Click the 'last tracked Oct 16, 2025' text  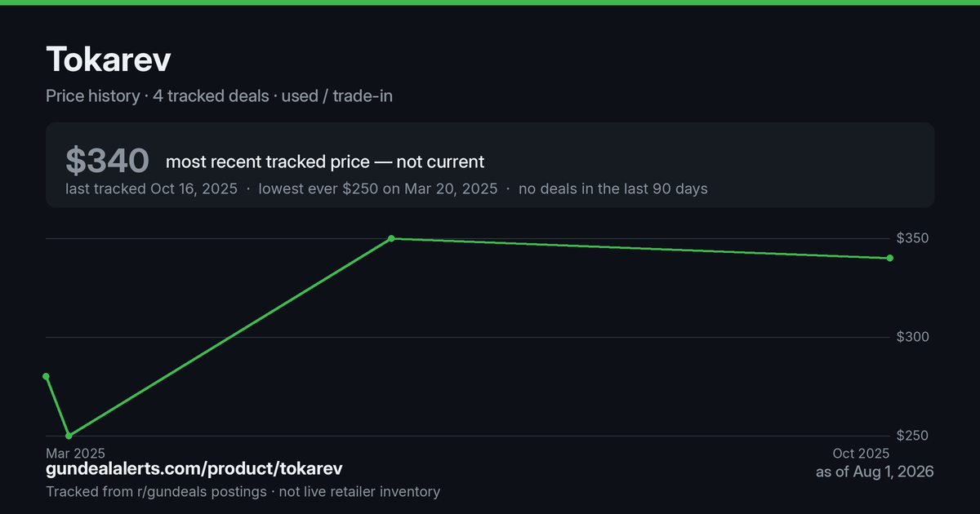(151, 188)
